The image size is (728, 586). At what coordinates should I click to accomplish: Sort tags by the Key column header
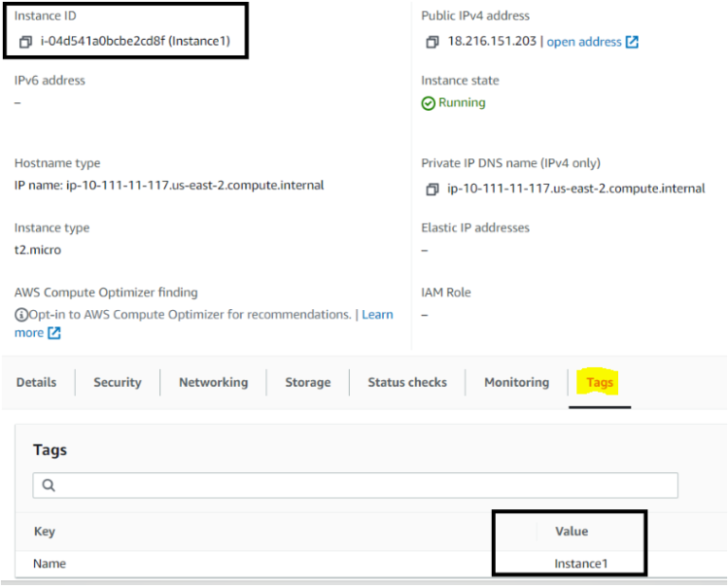(45, 531)
